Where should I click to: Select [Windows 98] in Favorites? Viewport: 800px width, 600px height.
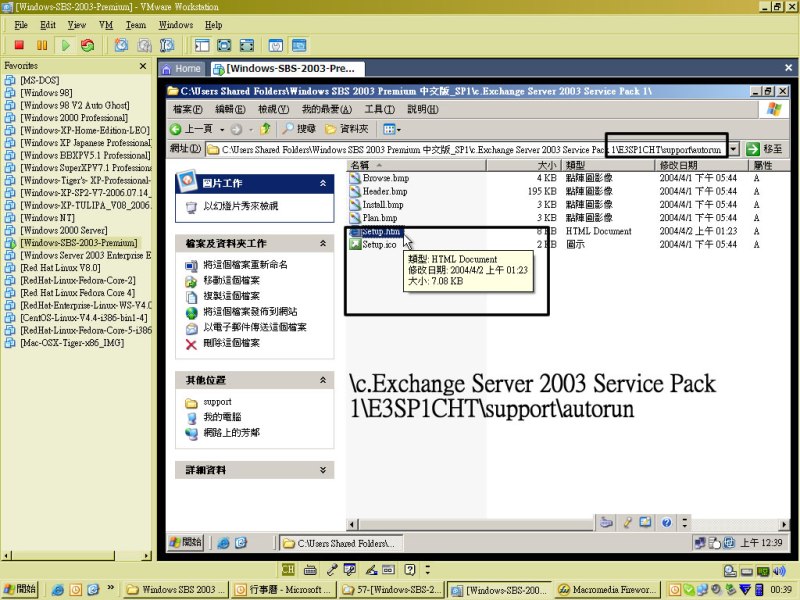point(46,93)
